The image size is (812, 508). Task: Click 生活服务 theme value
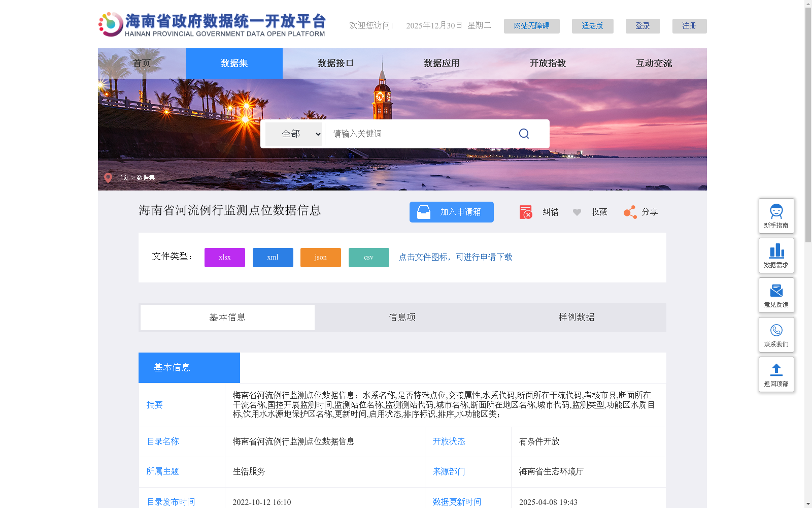(x=249, y=471)
